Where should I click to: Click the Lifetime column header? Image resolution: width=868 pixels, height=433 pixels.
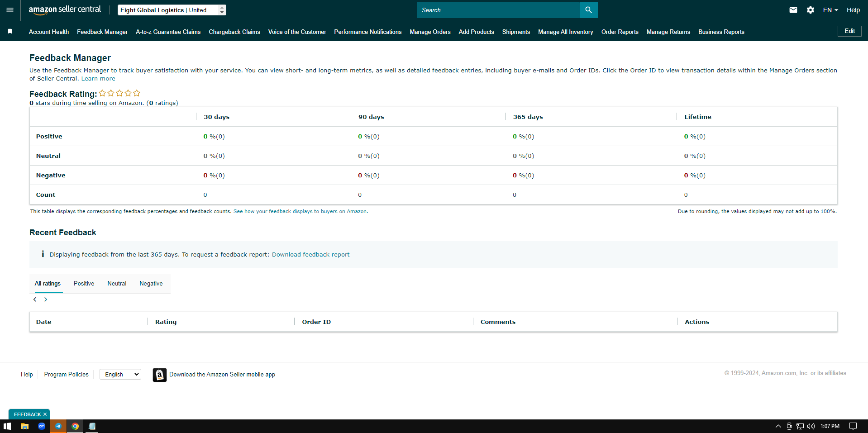(x=698, y=117)
